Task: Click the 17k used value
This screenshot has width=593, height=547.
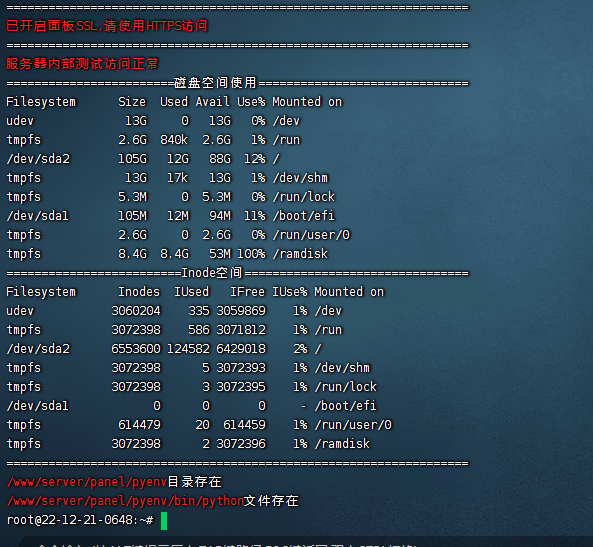Action: [177, 178]
